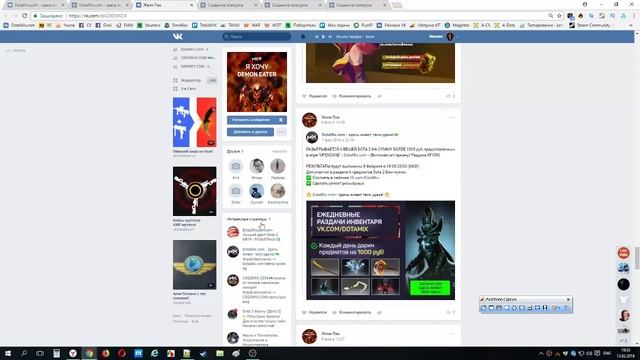
Task: Repost the DotaMix giveaway post
Action: (379, 312)
